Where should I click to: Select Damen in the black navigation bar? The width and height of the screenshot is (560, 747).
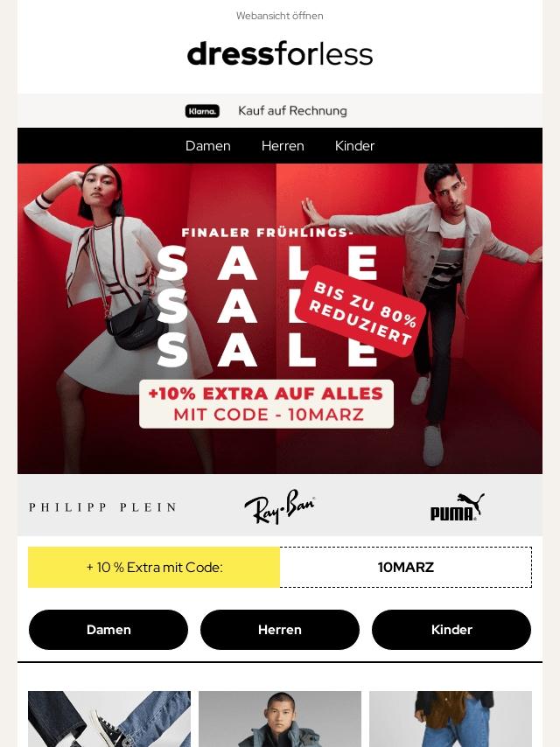[x=207, y=146]
